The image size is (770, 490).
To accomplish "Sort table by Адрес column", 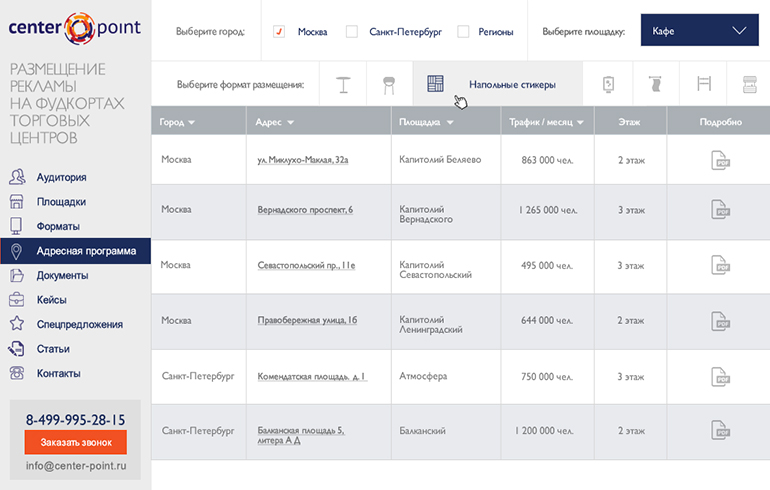I will click(275, 122).
